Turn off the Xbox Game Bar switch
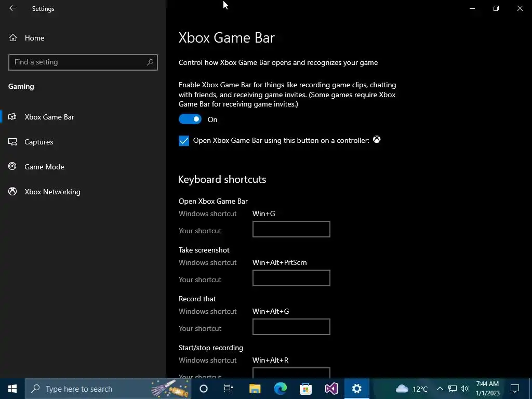Screen dimensions: 532x399 click(190, 119)
